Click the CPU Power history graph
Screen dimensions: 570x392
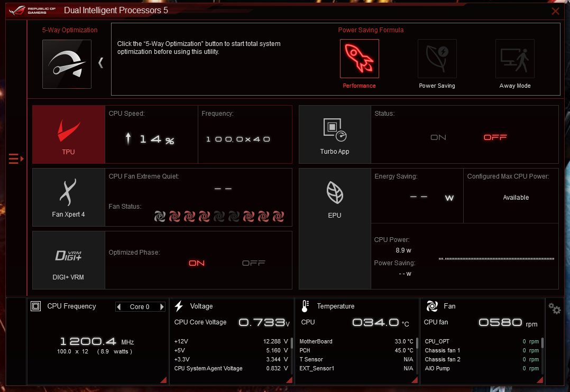(x=496, y=259)
